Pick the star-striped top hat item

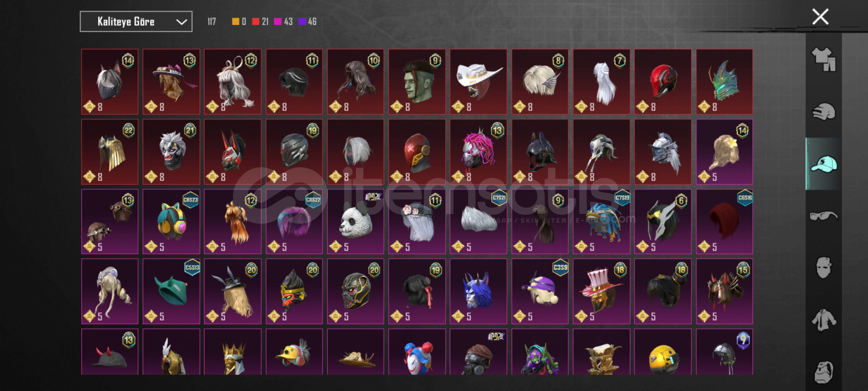pyautogui.click(x=601, y=291)
